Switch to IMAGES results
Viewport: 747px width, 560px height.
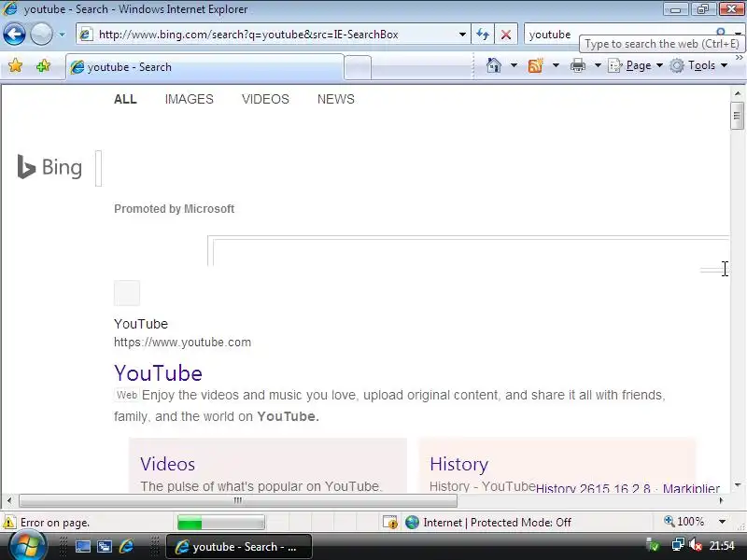190,99
